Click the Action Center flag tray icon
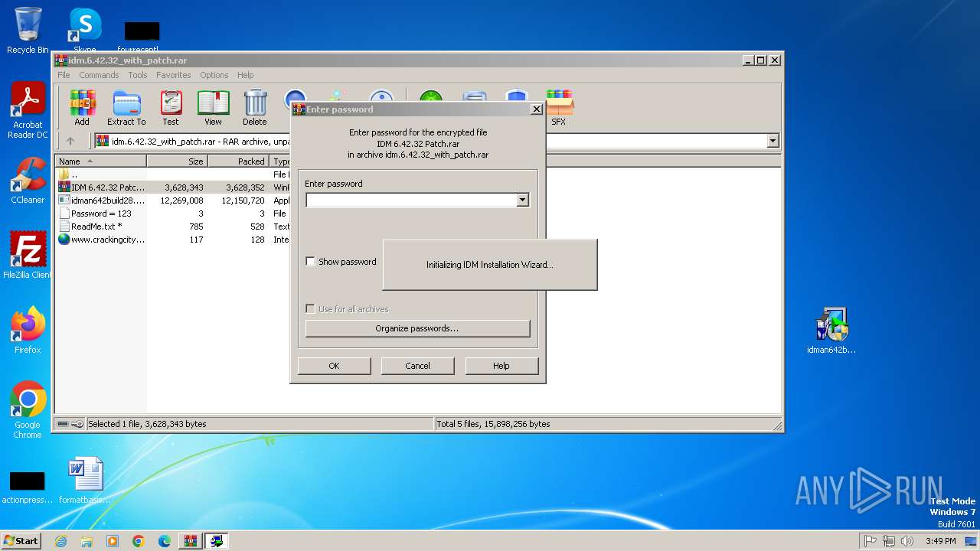 pos(870,541)
